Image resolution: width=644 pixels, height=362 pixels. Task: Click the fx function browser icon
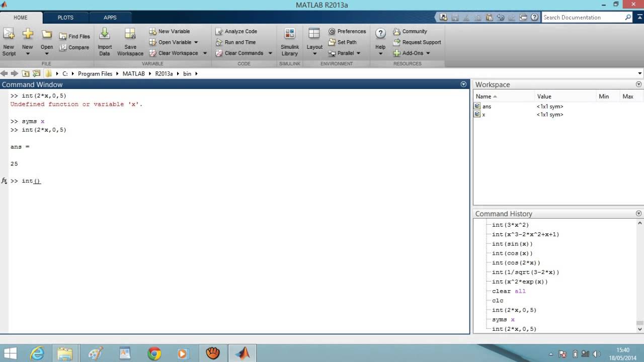(x=4, y=181)
